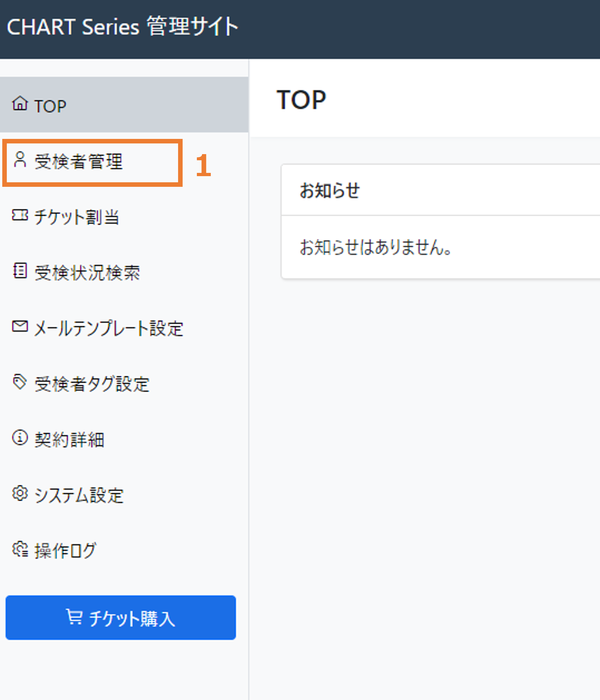Click the home icon beside TOP
The image size is (600, 700).
point(20,104)
